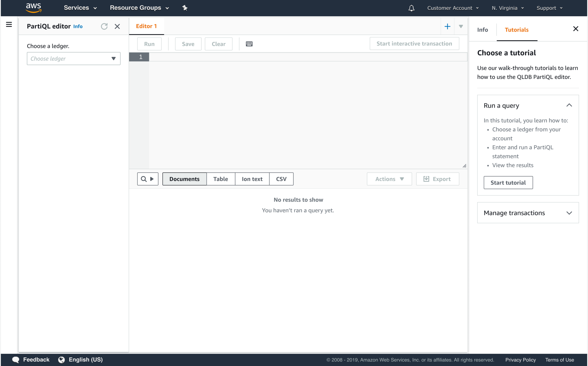This screenshot has width=588, height=366.
Task: Run the results search with the magnifier icon
Action: 144,179
